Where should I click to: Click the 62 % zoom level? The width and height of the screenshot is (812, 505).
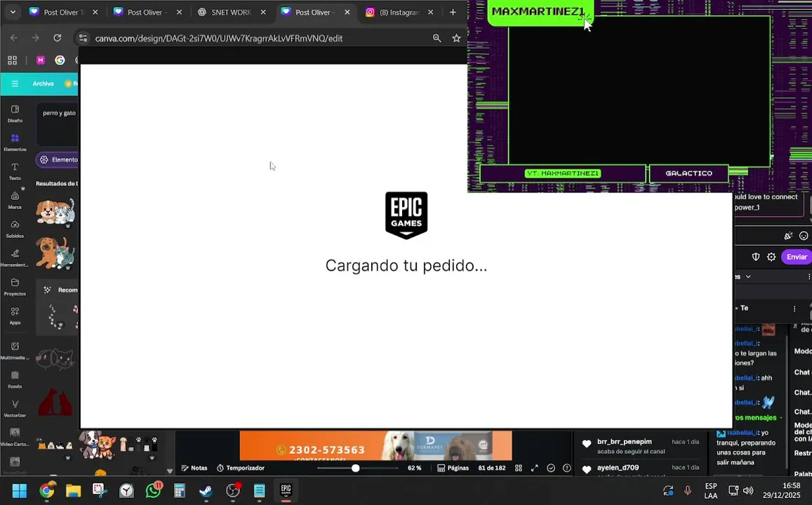point(414,468)
